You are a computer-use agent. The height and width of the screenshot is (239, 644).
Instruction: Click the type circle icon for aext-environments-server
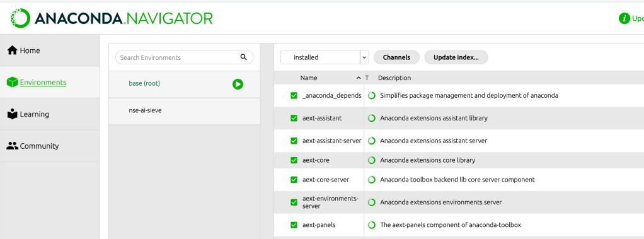click(x=372, y=202)
